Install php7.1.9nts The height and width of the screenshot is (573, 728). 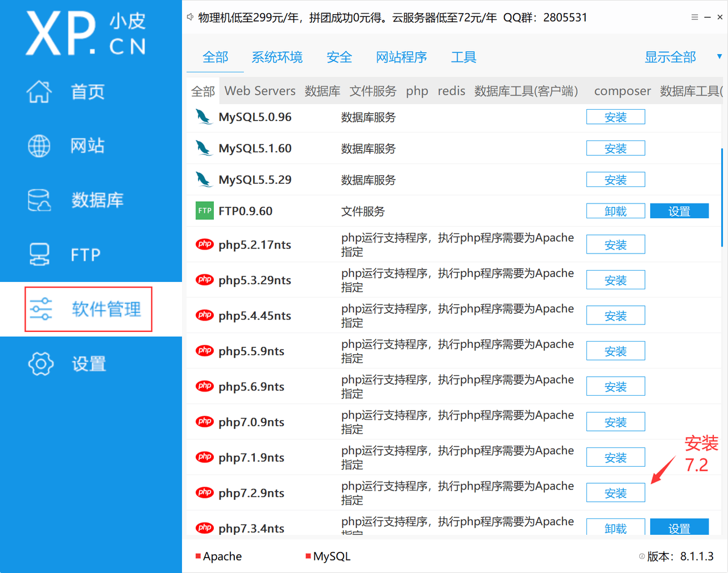click(615, 457)
